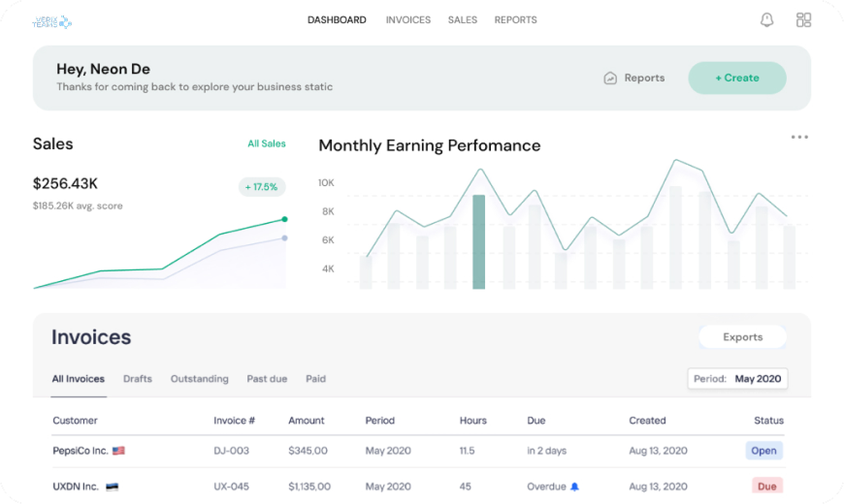Follow the All Sales link

coord(266,143)
